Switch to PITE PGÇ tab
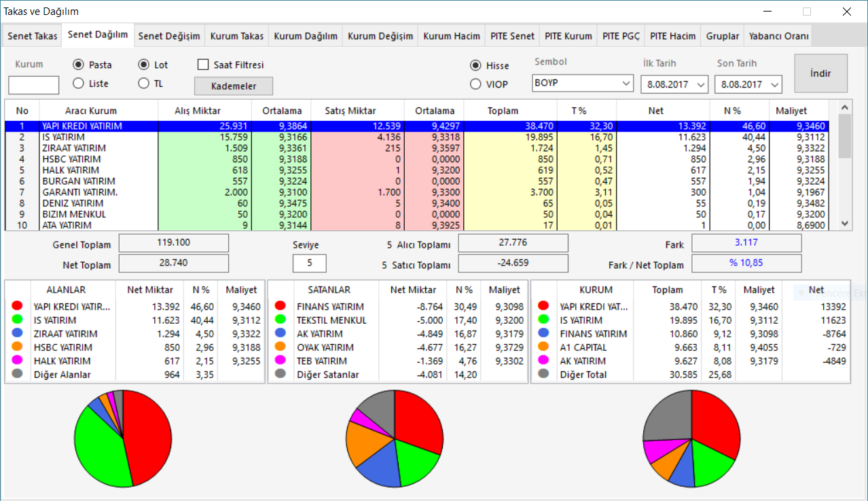 [x=621, y=36]
